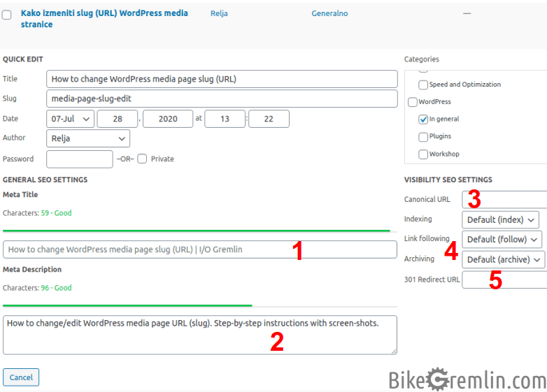Select the post row checkbox for Kako izmeniti slug
Screen dimensions: 547x392
[x=6, y=15]
